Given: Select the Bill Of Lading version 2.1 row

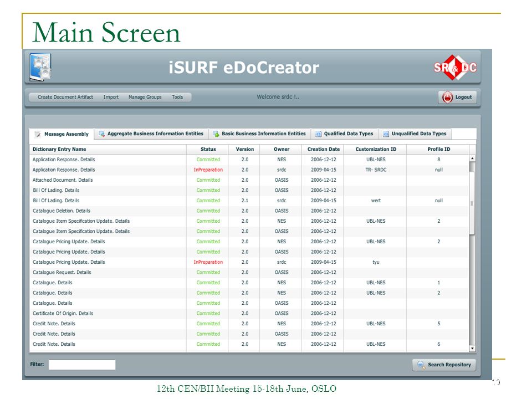Looking at the screenshot, I should 249,201.
